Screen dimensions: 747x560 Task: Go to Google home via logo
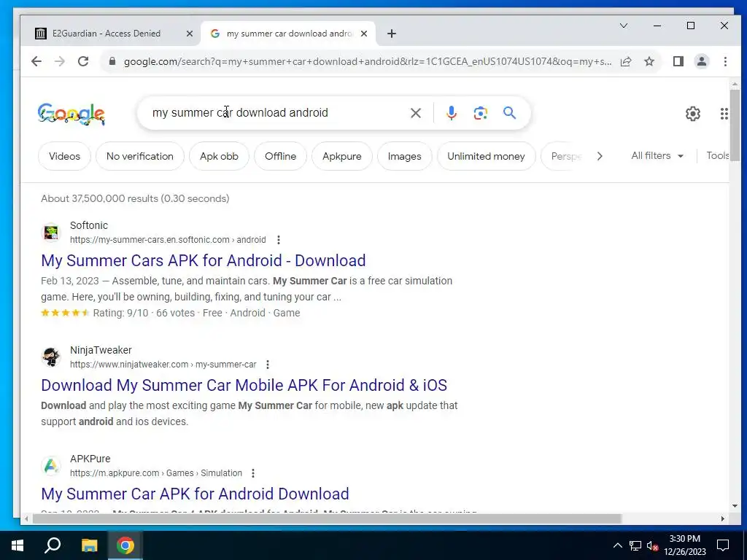(71, 114)
